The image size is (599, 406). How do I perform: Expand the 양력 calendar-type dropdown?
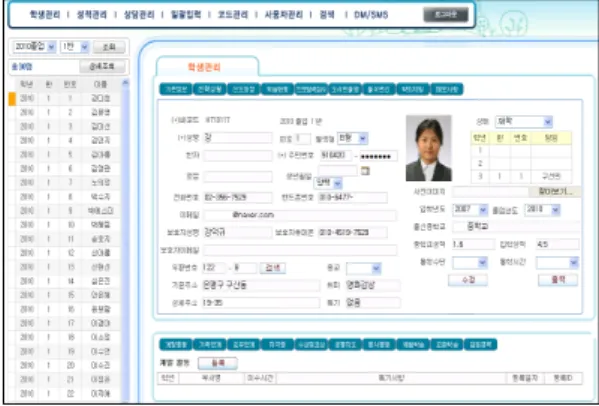click(x=328, y=183)
